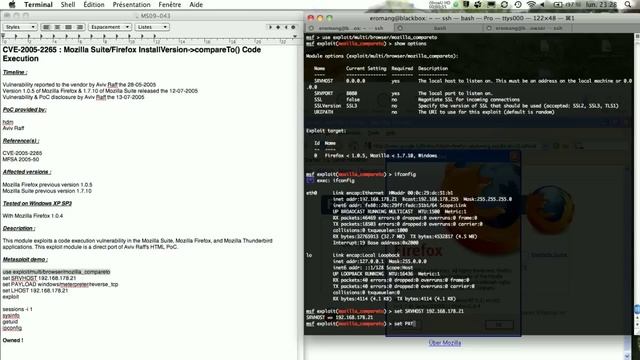
Task: Click the circular sync arrows icon
Action: pyautogui.click(x=504, y=4)
